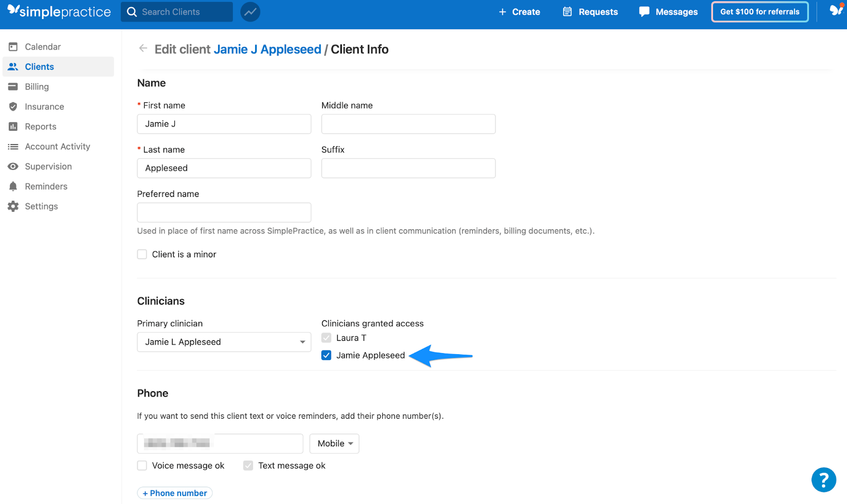This screenshot has width=847, height=504.
Task: Open the butterfly account icon top right
Action: 836,10
